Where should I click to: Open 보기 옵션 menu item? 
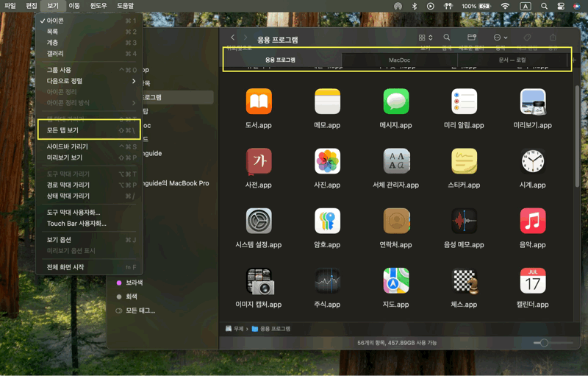coord(89,240)
